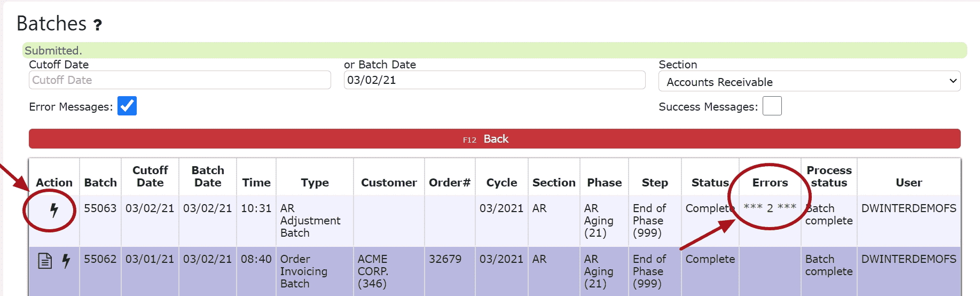The height and width of the screenshot is (296, 980).
Task: Uncheck the Error Messages checkbox
Action: tap(127, 106)
